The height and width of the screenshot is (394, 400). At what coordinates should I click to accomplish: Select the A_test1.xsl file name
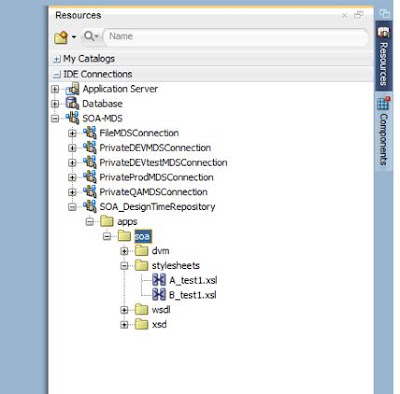click(x=193, y=280)
